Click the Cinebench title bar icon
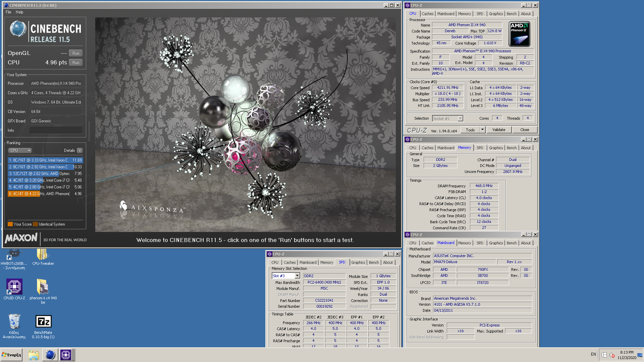 coord(6,5)
